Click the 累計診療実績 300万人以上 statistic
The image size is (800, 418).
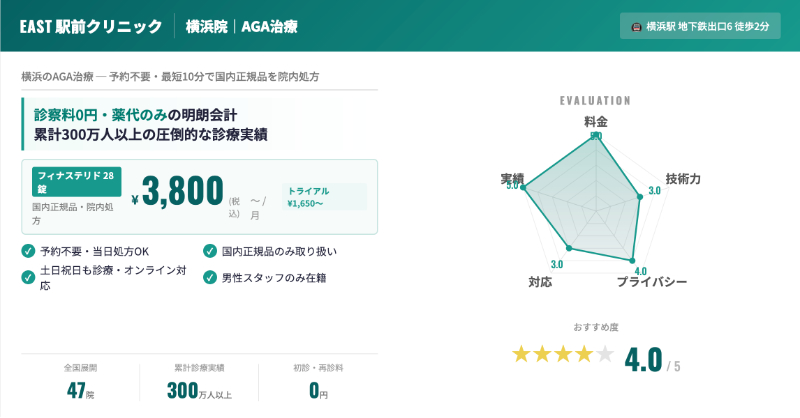[199, 381]
